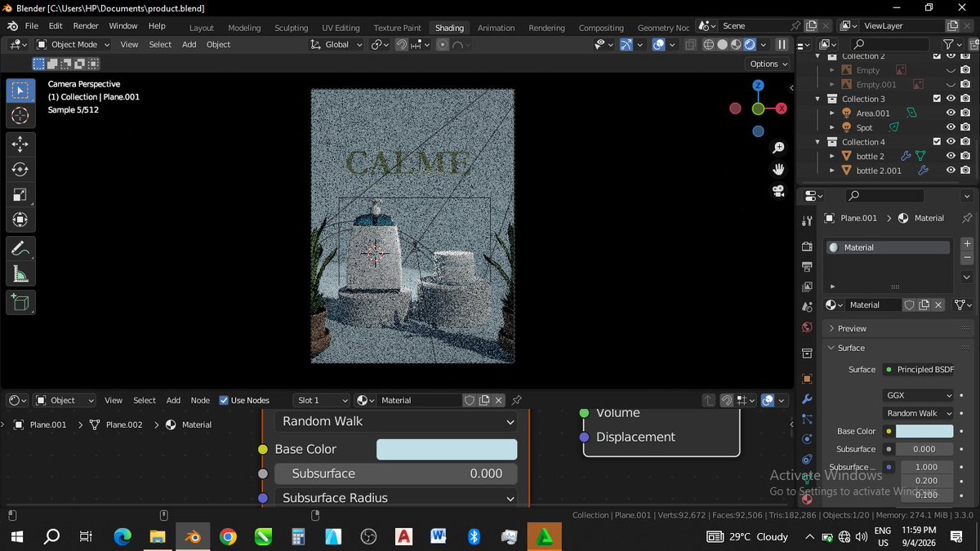Open the World properties tab

click(x=807, y=327)
